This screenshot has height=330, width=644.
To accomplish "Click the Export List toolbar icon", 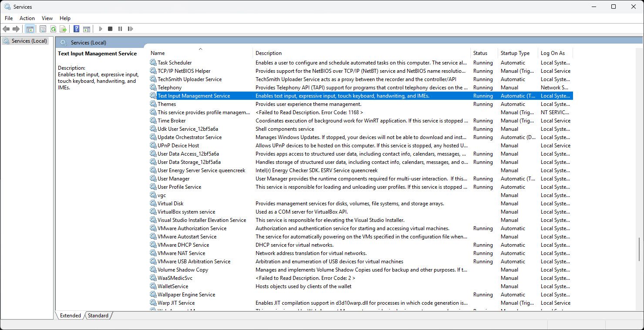I will (x=63, y=29).
